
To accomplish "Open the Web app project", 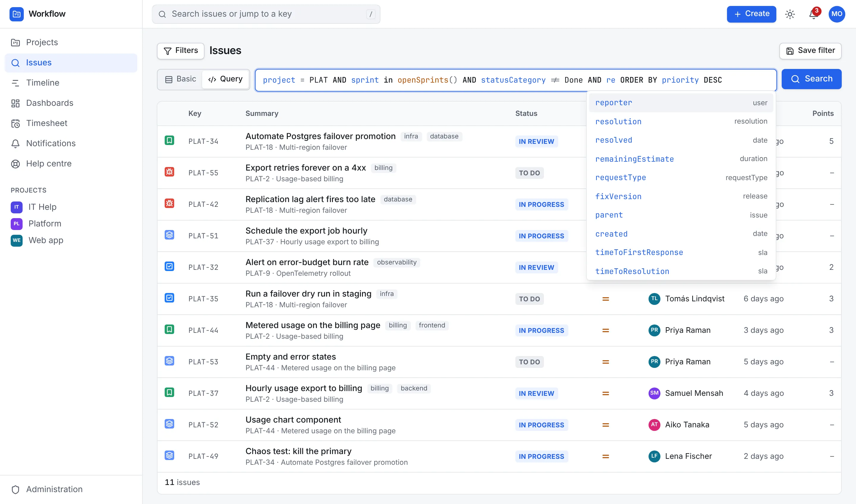I will (71, 240).
